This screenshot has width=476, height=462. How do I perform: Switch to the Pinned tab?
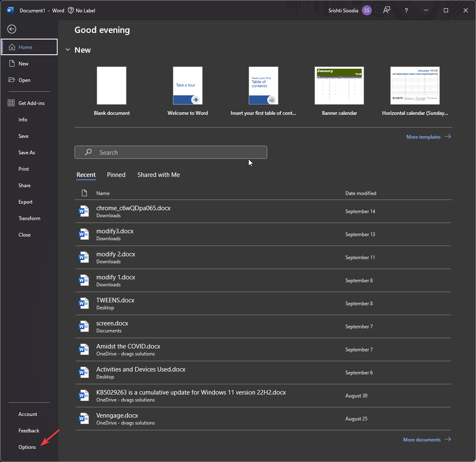click(116, 175)
